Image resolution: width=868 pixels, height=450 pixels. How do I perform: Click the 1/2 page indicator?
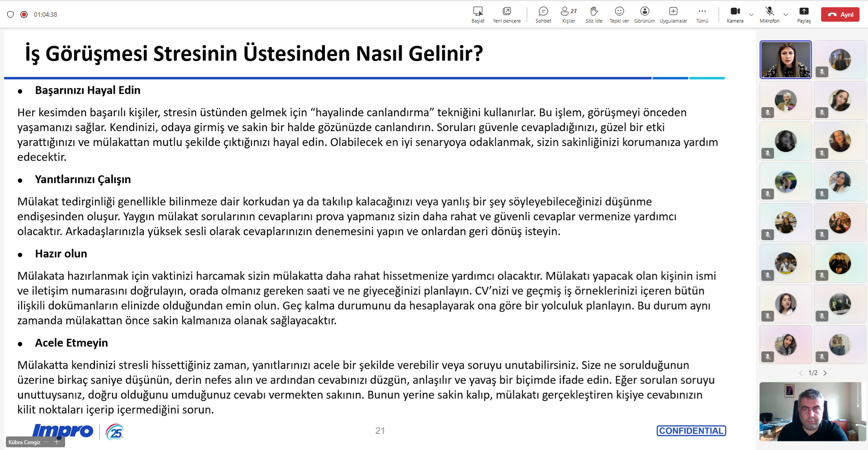[813, 373]
